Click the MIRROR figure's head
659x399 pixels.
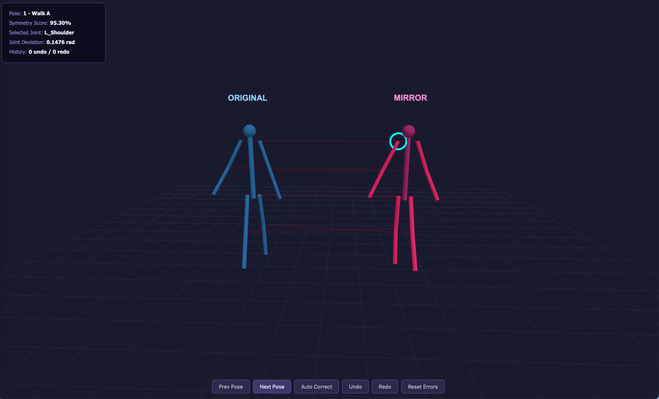tap(409, 131)
